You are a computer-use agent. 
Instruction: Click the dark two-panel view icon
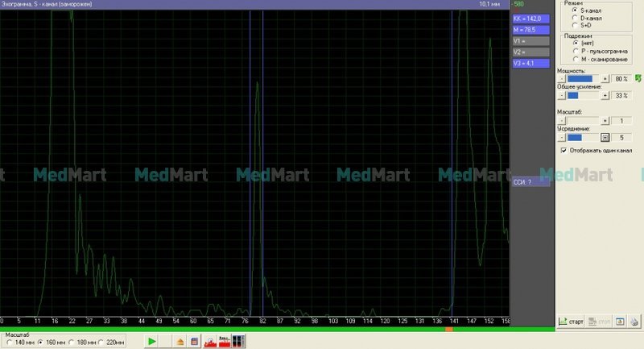[x=238, y=341]
